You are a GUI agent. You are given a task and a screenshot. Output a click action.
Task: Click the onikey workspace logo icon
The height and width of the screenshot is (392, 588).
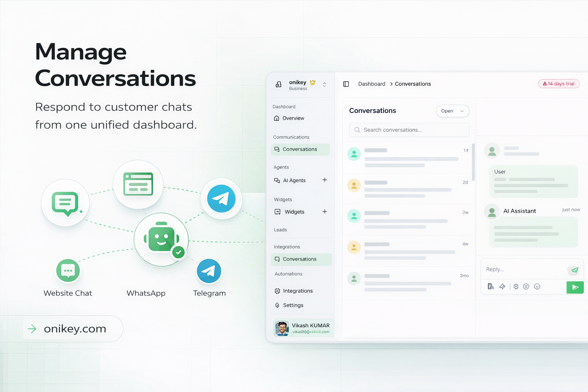click(x=278, y=84)
